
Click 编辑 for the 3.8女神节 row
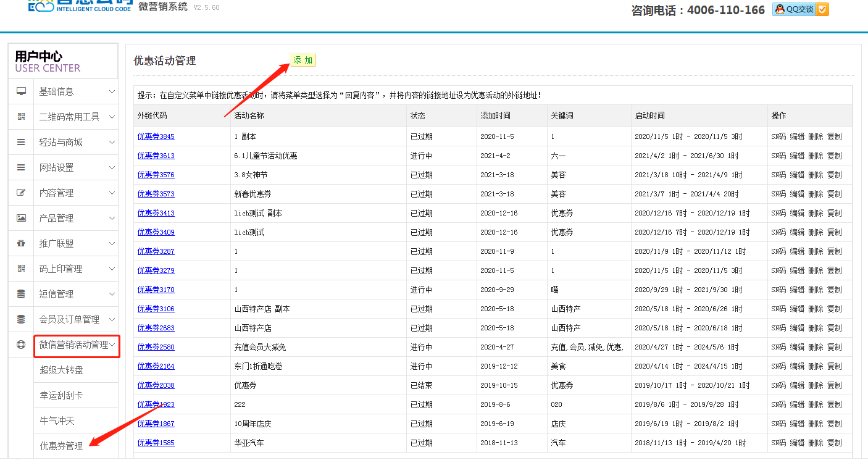pos(797,175)
